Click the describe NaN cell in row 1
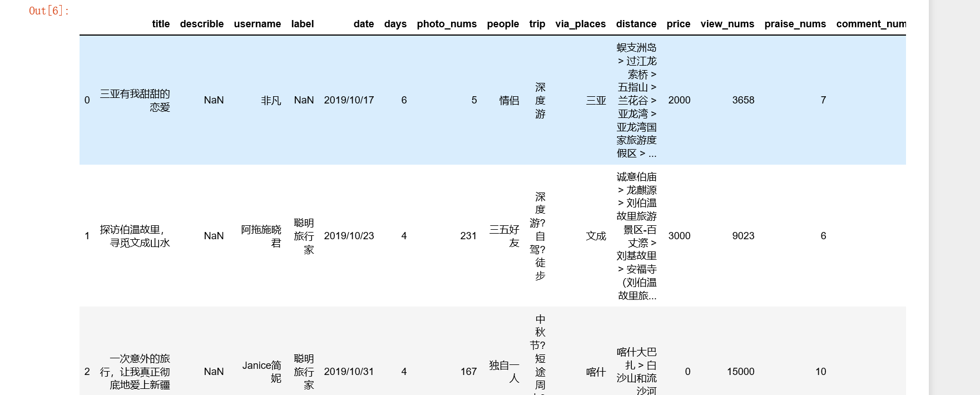The height and width of the screenshot is (395, 980). tap(214, 236)
